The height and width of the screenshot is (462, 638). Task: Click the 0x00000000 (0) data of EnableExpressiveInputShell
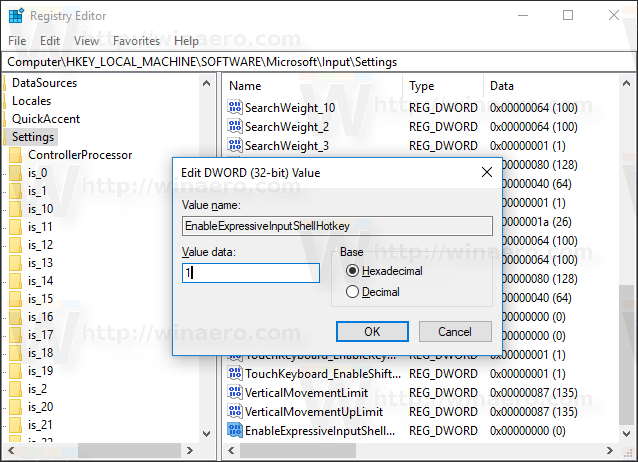528,430
